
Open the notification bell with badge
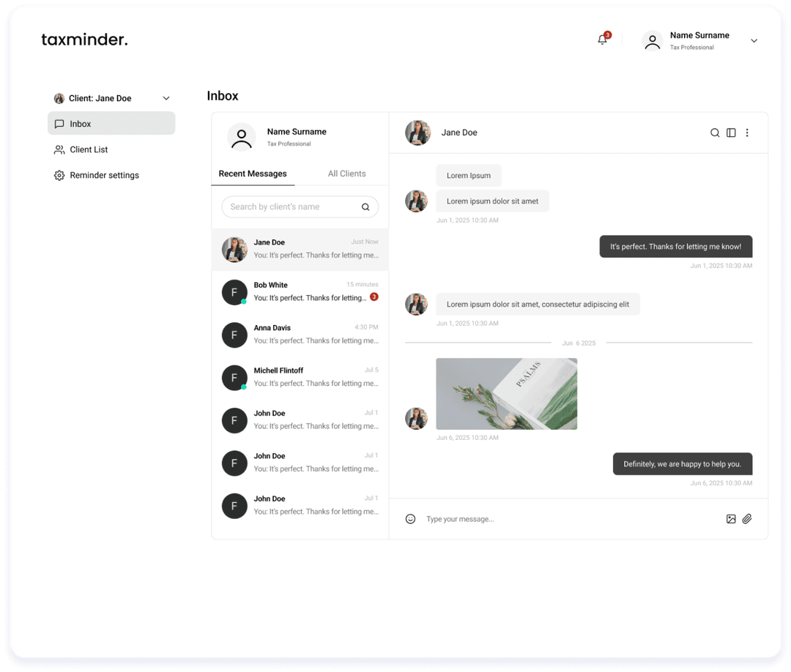point(601,39)
